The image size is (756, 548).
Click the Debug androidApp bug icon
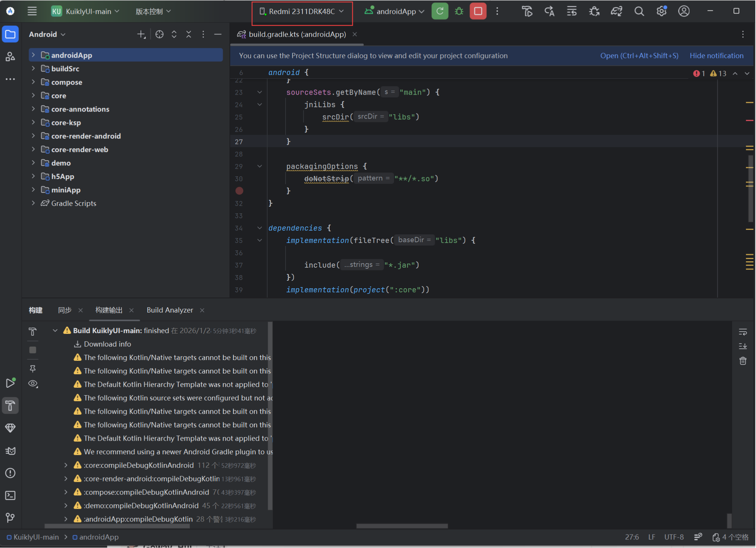click(459, 11)
